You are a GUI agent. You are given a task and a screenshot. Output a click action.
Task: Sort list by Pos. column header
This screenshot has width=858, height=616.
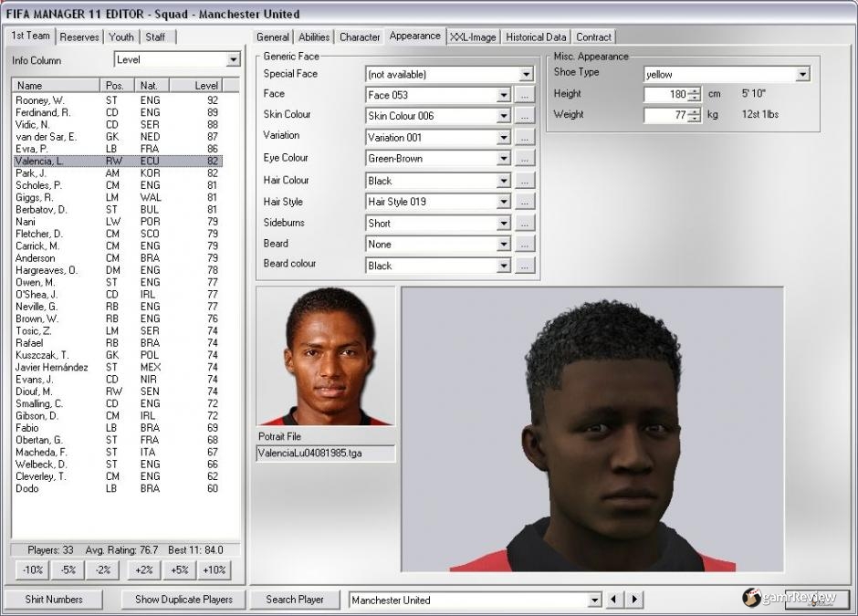pos(117,86)
